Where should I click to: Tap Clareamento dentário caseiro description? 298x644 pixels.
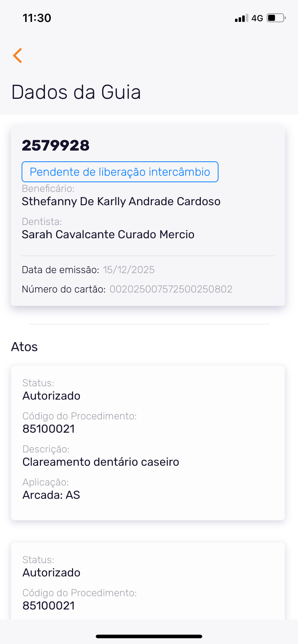point(101,462)
